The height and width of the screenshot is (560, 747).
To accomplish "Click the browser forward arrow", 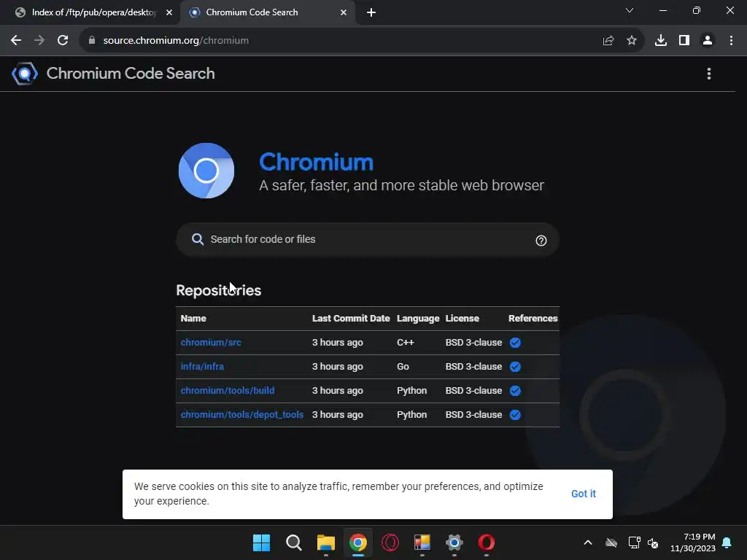I will (39, 41).
